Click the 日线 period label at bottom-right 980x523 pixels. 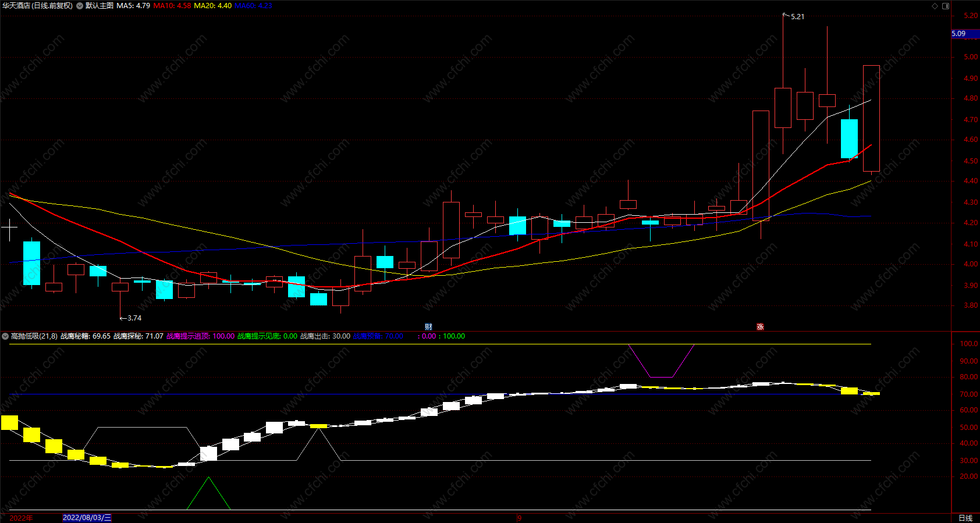965,518
